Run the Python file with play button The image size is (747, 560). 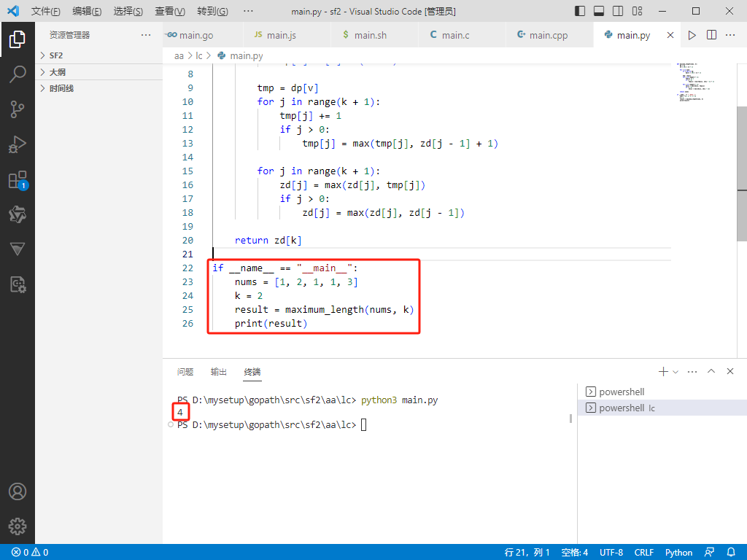point(692,35)
